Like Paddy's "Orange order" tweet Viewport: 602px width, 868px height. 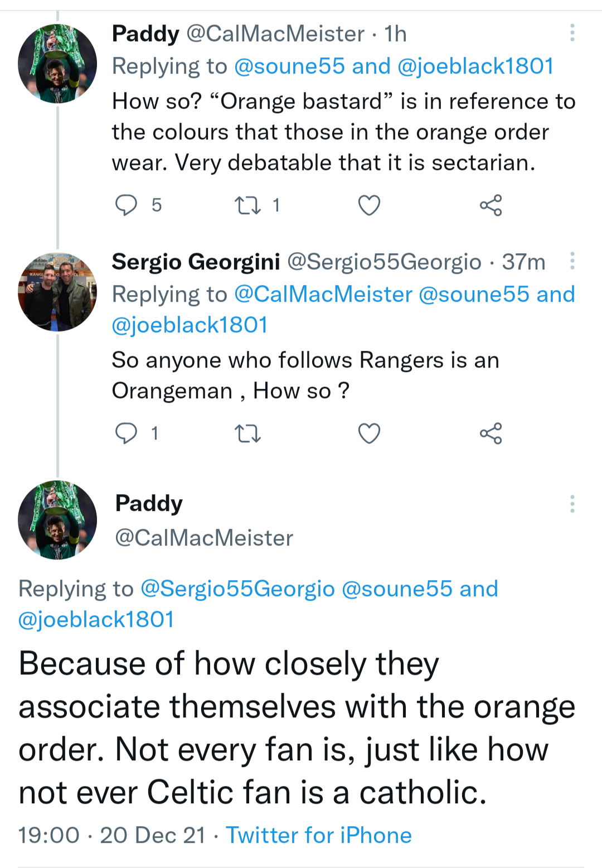(x=369, y=205)
